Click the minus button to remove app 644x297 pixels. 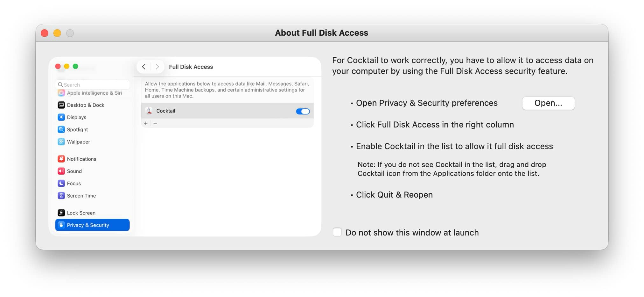pos(155,123)
